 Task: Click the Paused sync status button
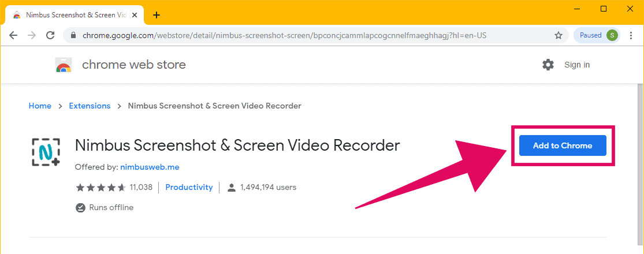pyautogui.click(x=597, y=35)
